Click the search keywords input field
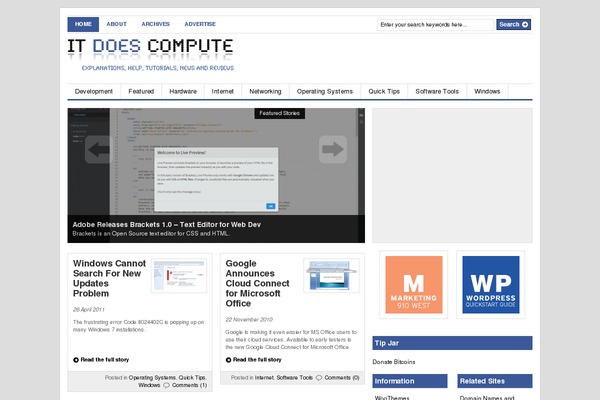Image resolution: width=600 pixels, height=400 pixels. [x=435, y=24]
